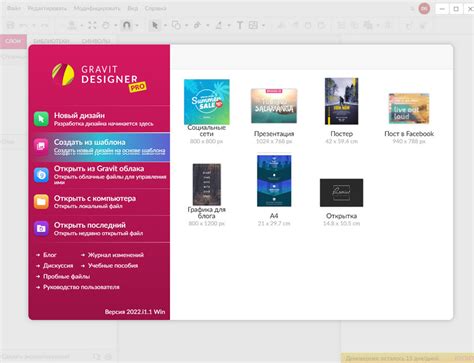Expand the Pencil tool dropdown arrow
474x363 pixels.
[229, 26]
